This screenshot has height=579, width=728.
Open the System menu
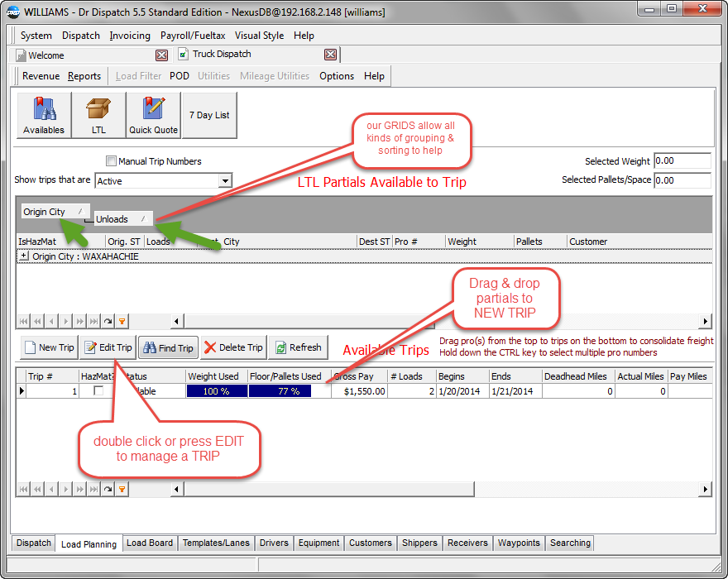[x=36, y=36]
